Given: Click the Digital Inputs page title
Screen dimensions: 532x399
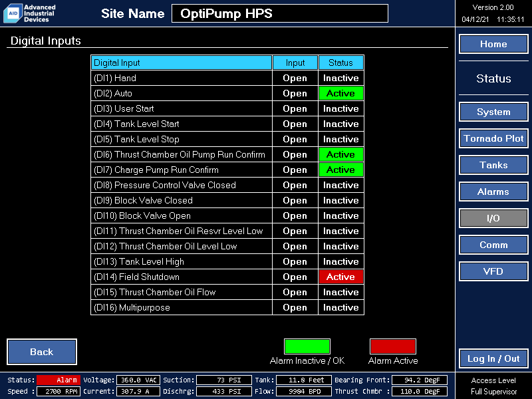Looking at the screenshot, I should click(45, 41).
